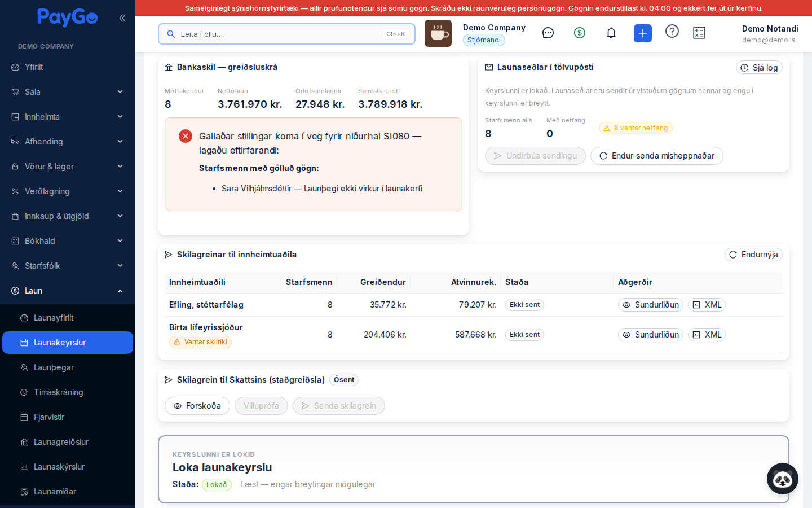The height and width of the screenshot is (508, 812).
Task: Open Tímaskráning submenu item
Action: (x=68, y=392)
